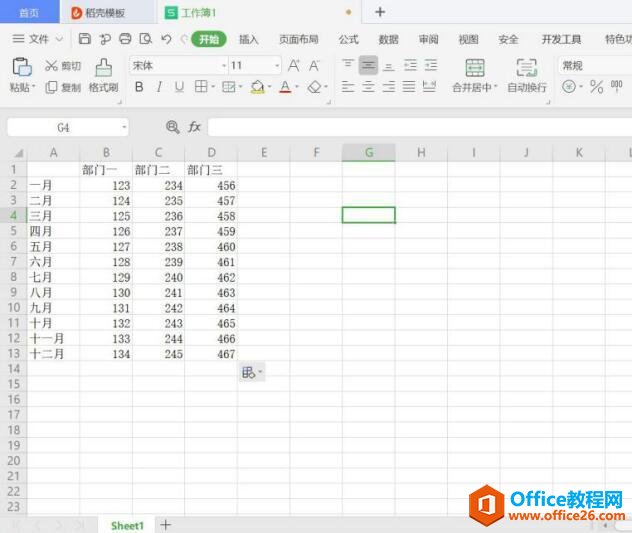Align text to the bottom of the cell
This screenshot has width=632, height=533.
point(389,65)
